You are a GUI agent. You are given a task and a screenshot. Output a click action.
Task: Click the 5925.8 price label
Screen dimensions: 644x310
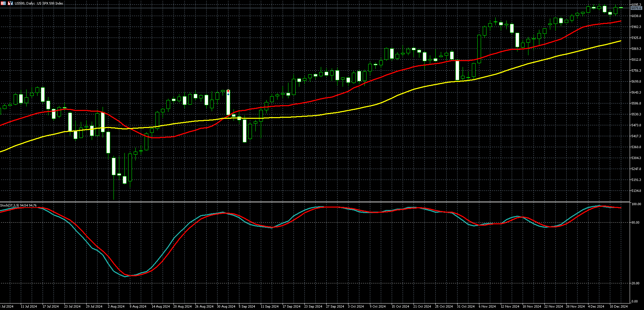click(x=636, y=38)
